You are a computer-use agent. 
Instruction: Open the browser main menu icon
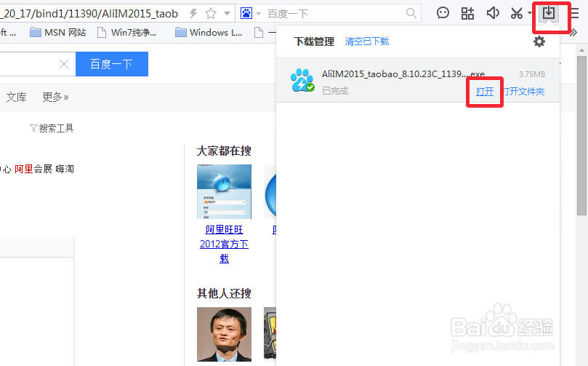coord(575,14)
